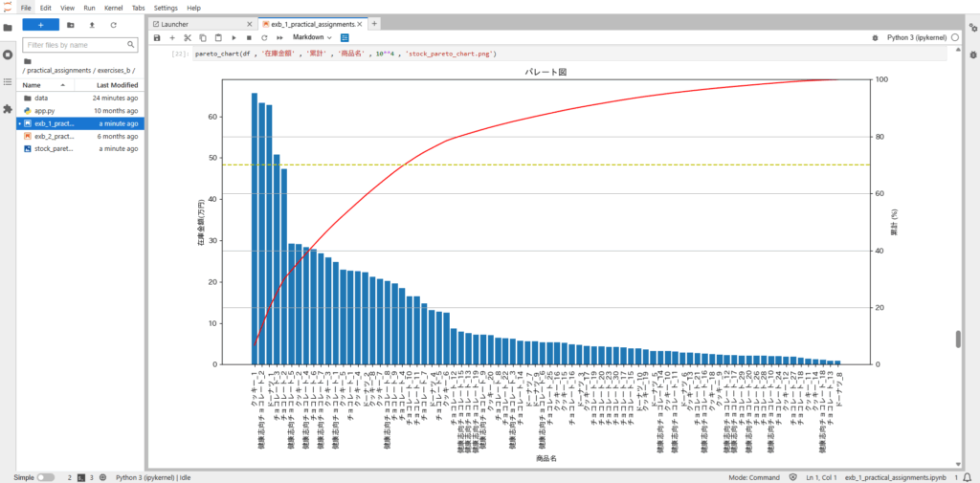
Task: Open the Table of Contents sidebar
Action: click(8, 82)
